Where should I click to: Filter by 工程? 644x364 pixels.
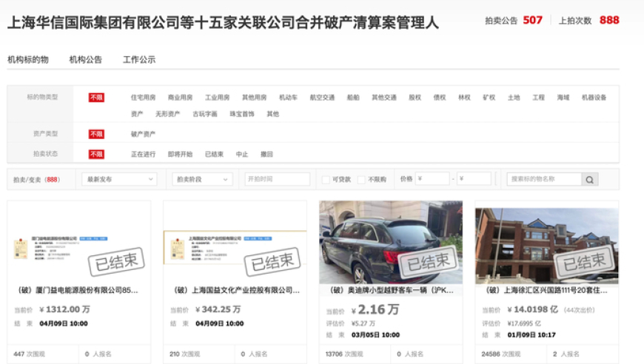538,98
